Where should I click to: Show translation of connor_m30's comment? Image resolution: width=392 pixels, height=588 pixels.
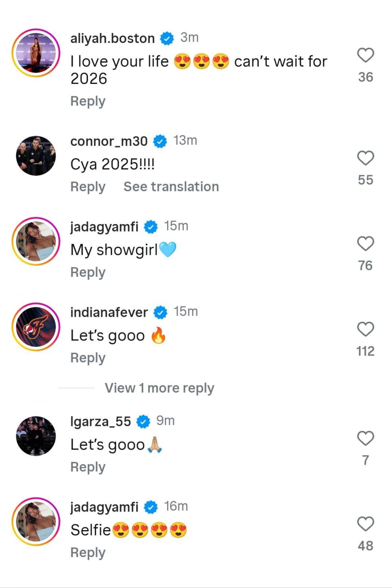(171, 186)
